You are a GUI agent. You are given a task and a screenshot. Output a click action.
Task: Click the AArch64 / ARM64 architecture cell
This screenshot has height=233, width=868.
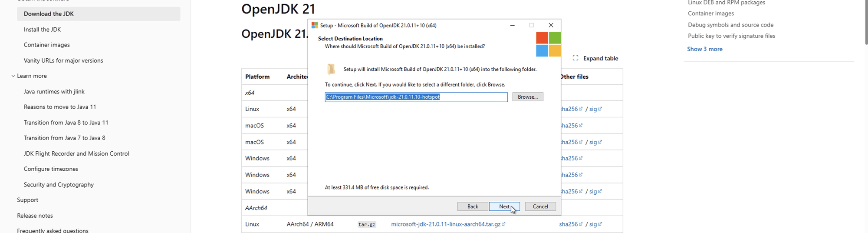pos(310,224)
